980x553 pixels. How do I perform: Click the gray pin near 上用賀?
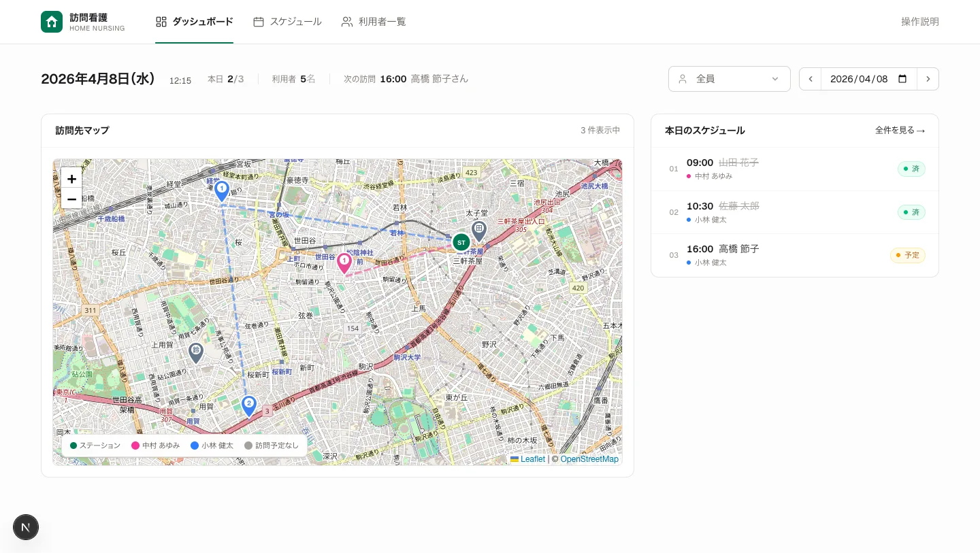[196, 352]
